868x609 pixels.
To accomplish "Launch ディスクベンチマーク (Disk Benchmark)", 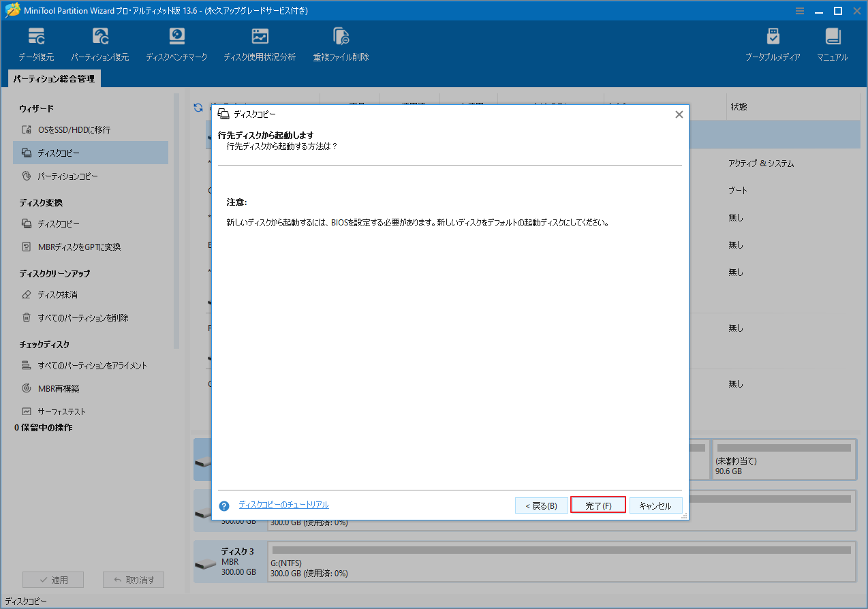I will pos(176,43).
